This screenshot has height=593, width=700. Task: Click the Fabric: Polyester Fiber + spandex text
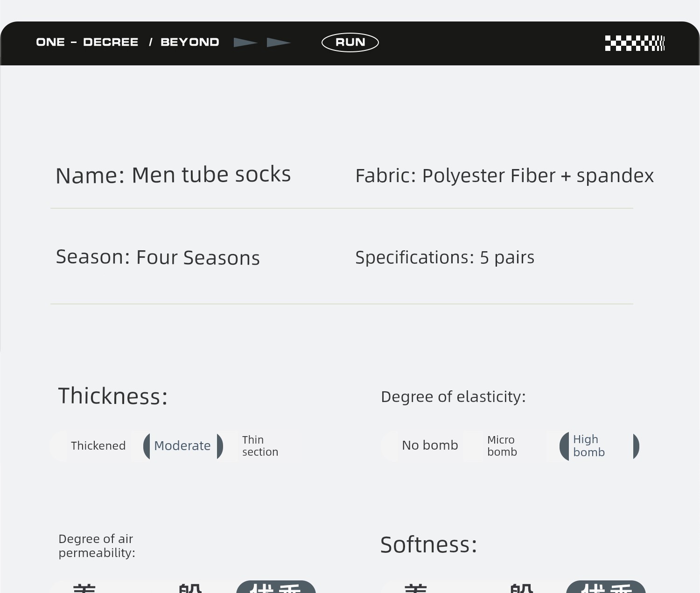point(504,176)
